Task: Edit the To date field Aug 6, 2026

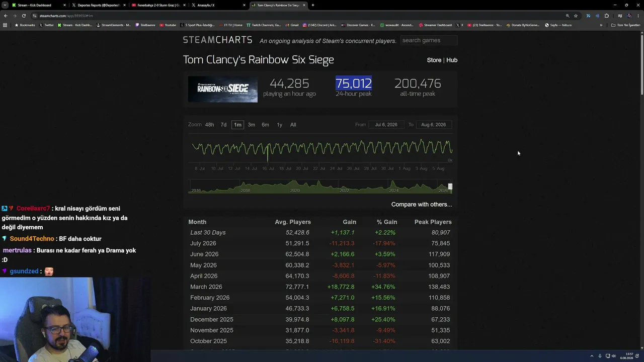Action: [x=434, y=125]
